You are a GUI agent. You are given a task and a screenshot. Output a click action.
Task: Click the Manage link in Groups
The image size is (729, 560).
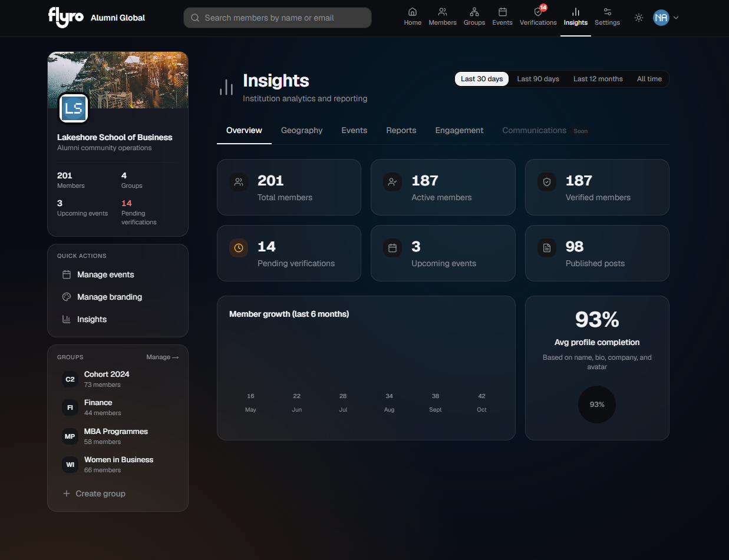pyautogui.click(x=162, y=357)
